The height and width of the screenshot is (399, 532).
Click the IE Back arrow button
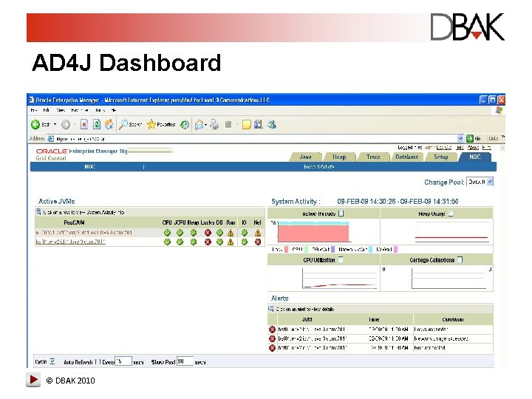click(x=35, y=125)
